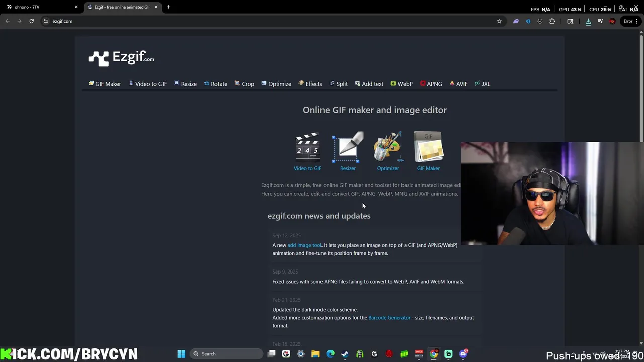Open Task View on the taskbar
This screenshot has width=644, height=362.
pyautogui.click(x=272, y=354)
